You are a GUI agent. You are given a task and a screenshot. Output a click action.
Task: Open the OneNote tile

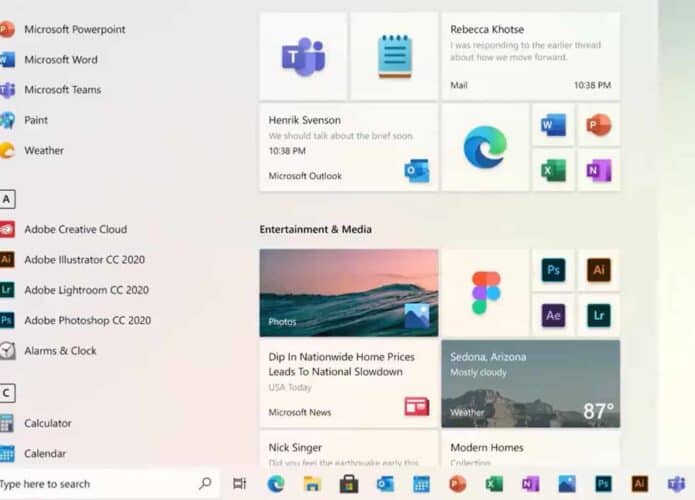(x=599, y=170)
